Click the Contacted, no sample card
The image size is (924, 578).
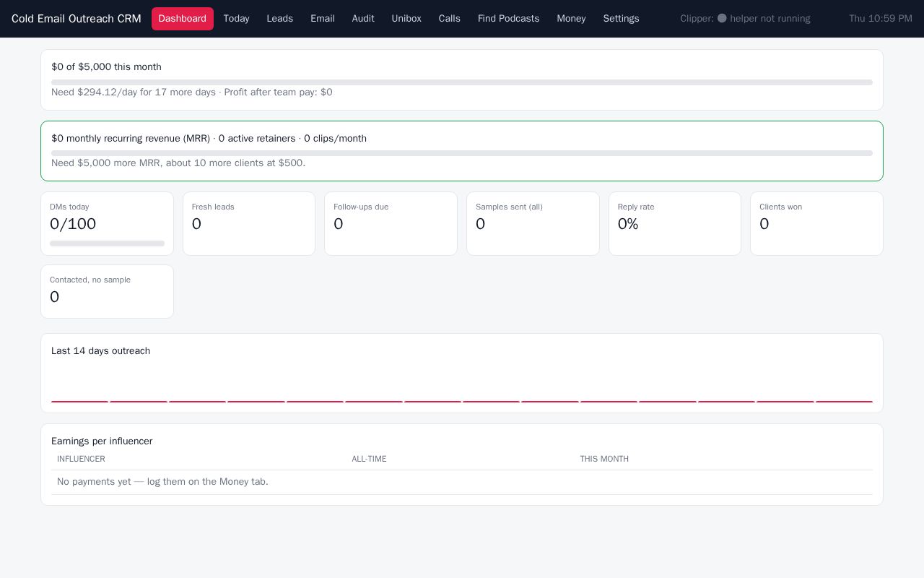click(107, 291)
